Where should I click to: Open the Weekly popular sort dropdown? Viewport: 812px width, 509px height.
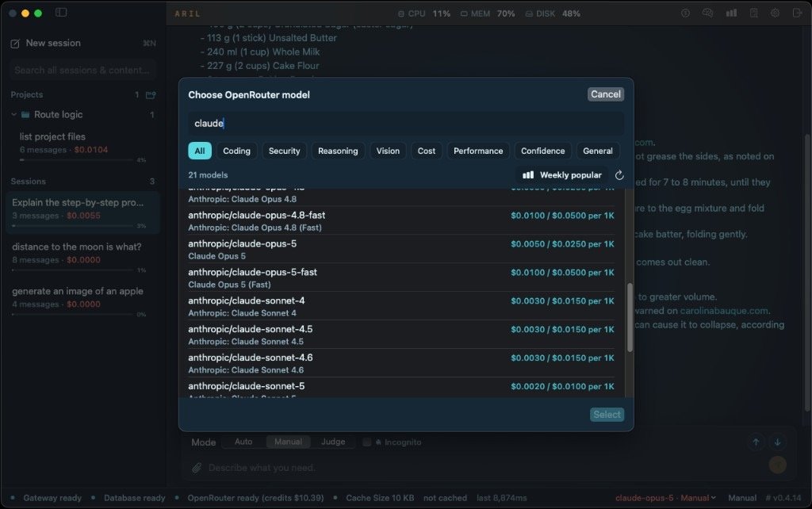coord(562,175)
